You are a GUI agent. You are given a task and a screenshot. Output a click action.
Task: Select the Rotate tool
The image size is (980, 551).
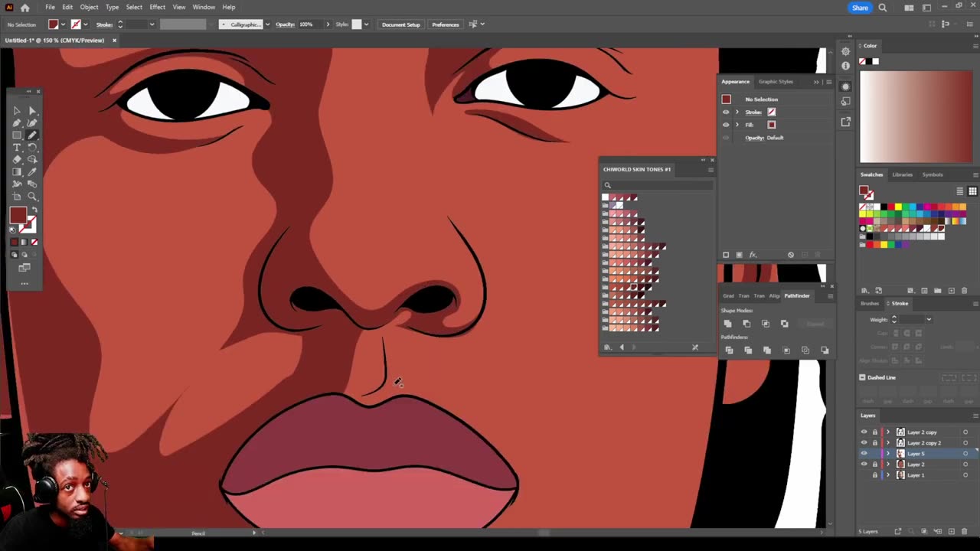32,147
